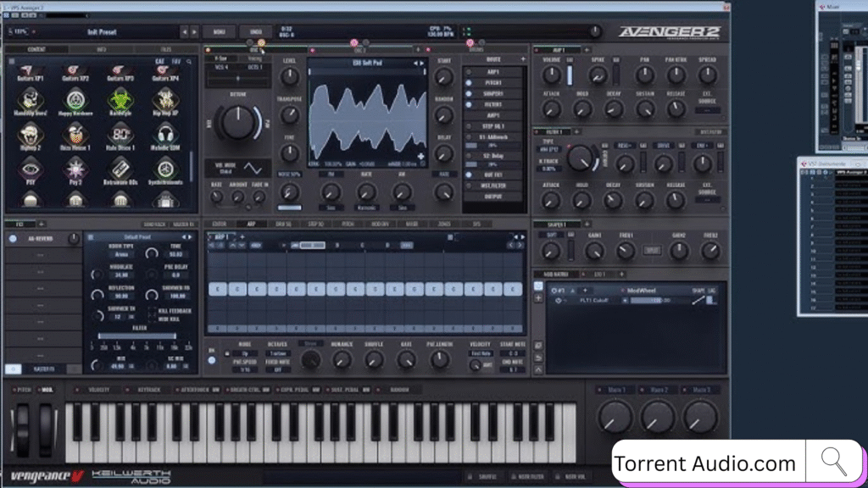Click the search magnifier beside Torrent Audio.com
Screen dimensions: 868x488
tap(834, 463)
